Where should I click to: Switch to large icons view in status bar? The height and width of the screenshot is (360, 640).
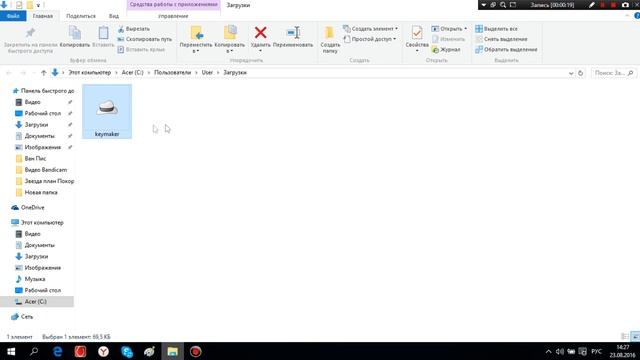[x=635, y=337]
